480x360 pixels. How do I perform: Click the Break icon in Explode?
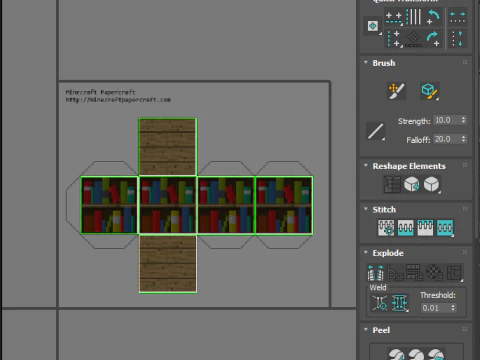(x=375, y=273)
